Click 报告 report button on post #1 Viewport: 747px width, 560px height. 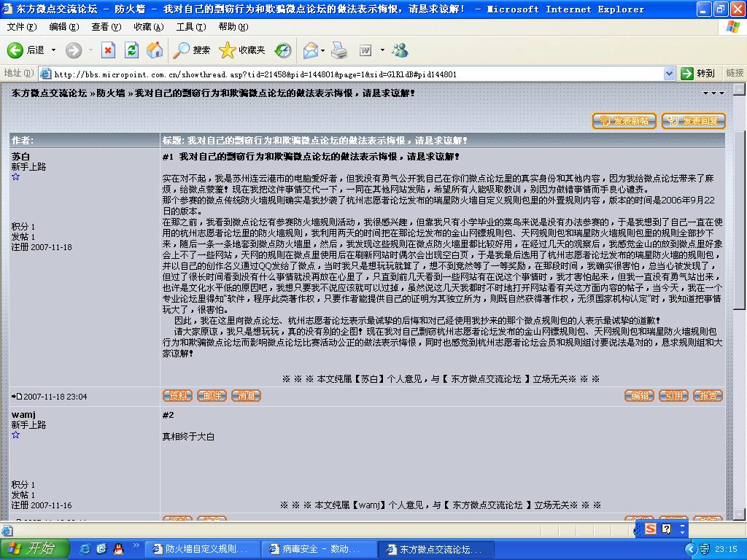click(708, 396)
